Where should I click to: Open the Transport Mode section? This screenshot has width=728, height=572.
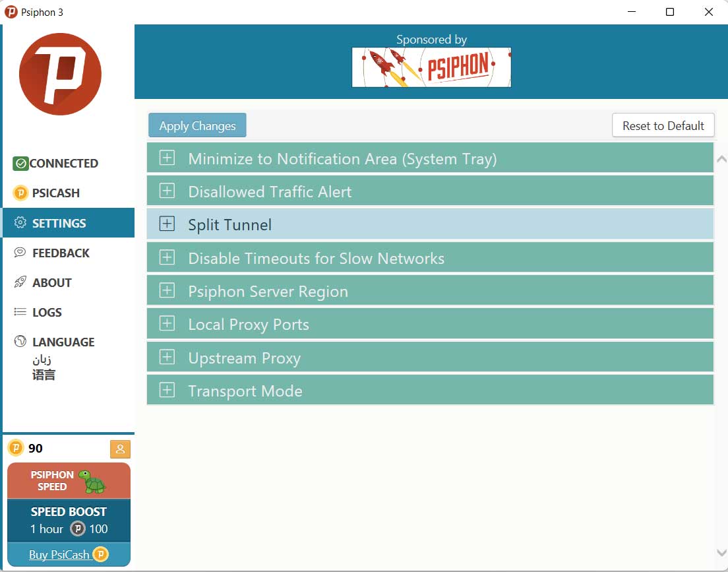(167, 390)
